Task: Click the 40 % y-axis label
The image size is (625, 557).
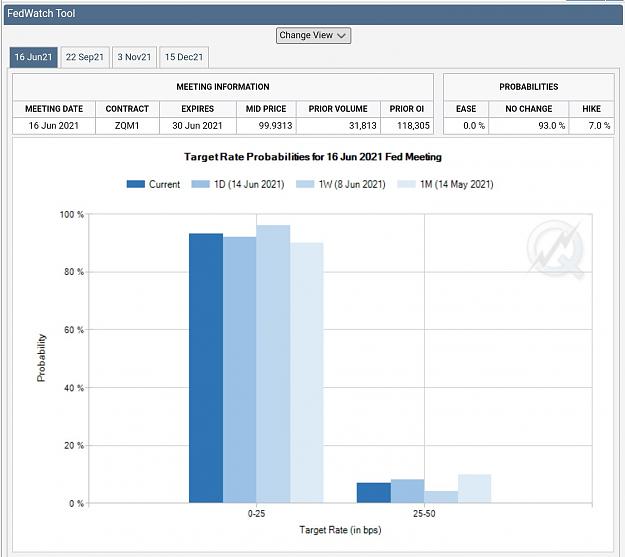Action: pyautogui.click(x=74, y=388)
